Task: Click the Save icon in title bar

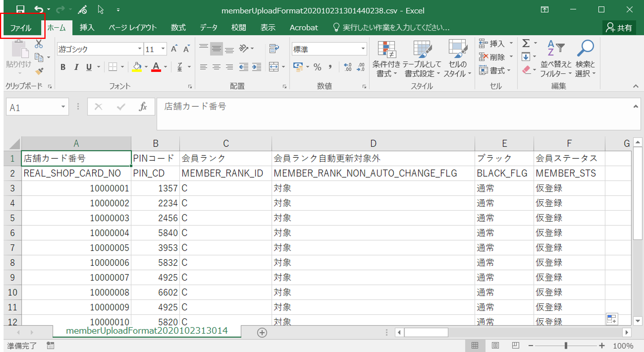Action: pyautogui.click(x=20, y=10)
